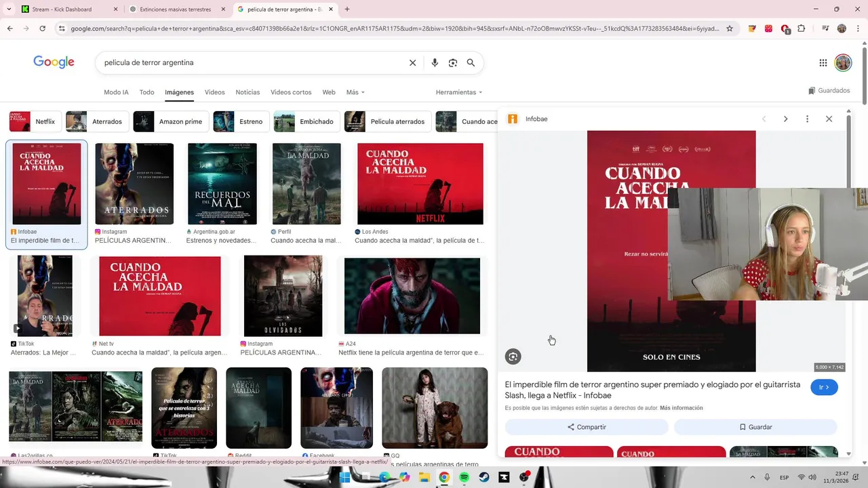Switch to Videos cortos tab

[x=291, y=92]
